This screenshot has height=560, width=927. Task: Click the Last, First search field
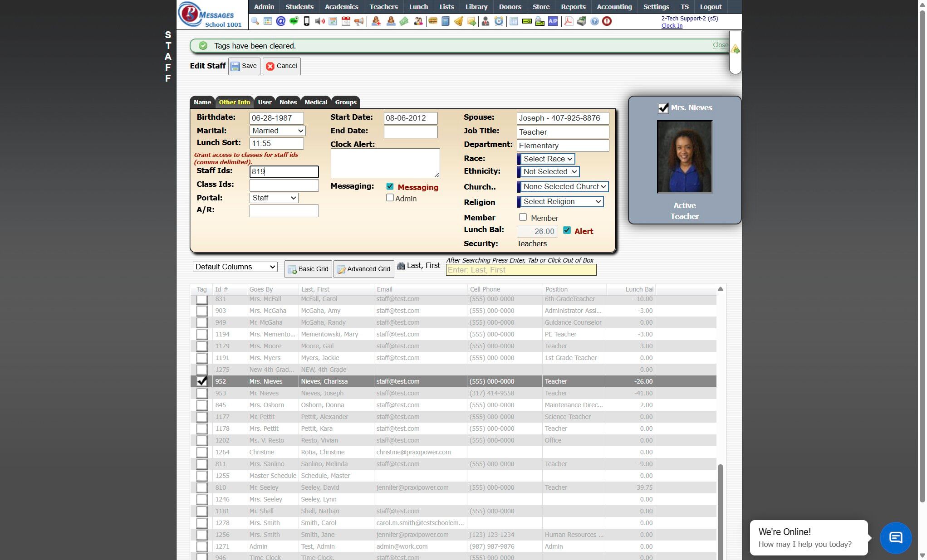pos(521,270)
